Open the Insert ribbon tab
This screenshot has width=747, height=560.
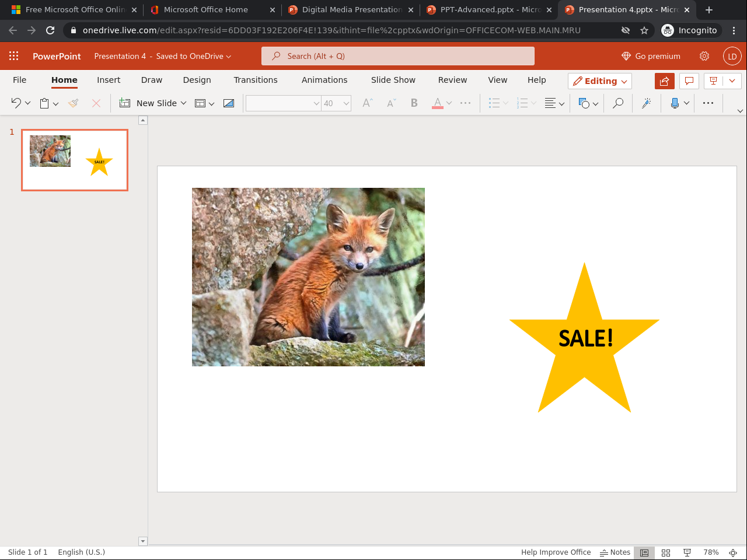click(x=109, y=80)
